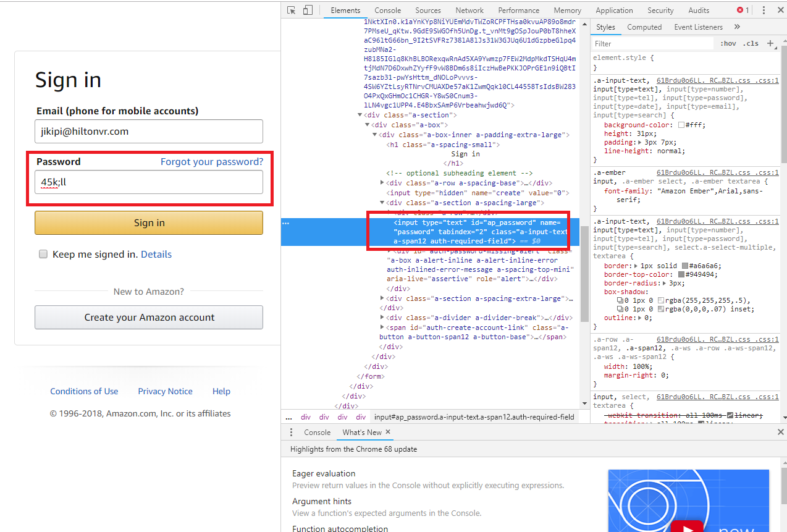
Task: Expand the a-row a-spacing-base div node
Action: point(382,183)
